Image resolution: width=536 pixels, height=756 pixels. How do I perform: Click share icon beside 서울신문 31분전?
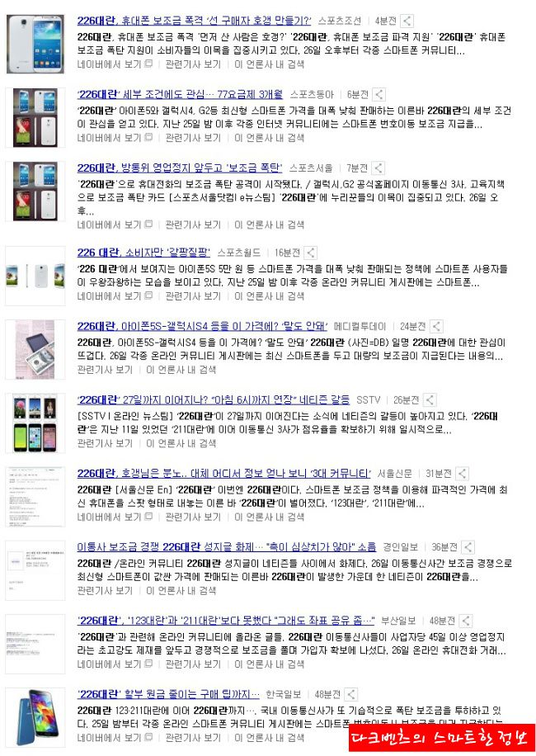coord(462,474)
